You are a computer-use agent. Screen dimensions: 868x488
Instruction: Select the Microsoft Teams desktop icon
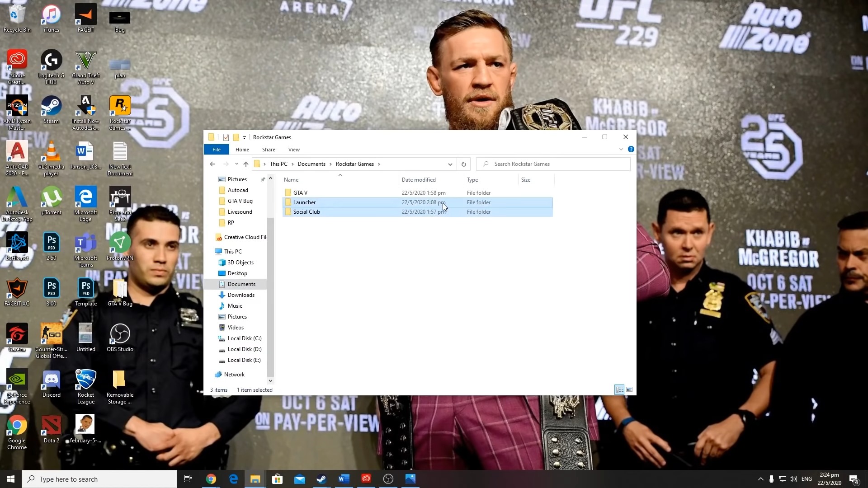(x=86, y=250)
